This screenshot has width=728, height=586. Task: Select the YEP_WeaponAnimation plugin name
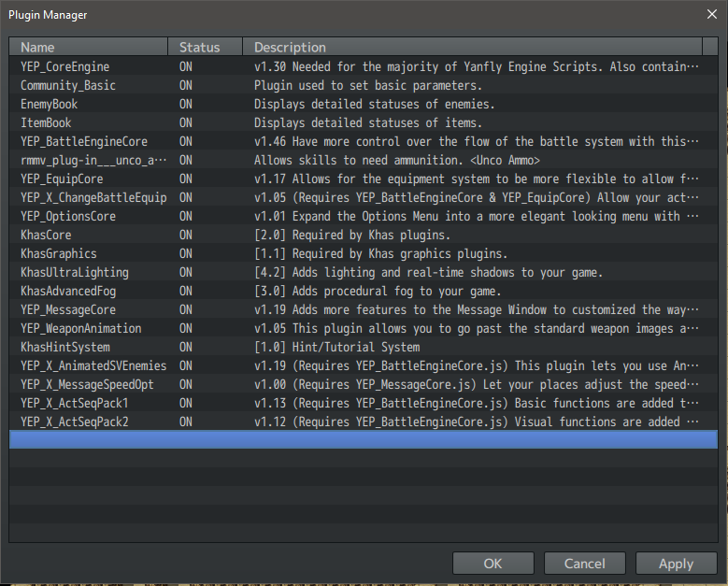coord(80,328)
